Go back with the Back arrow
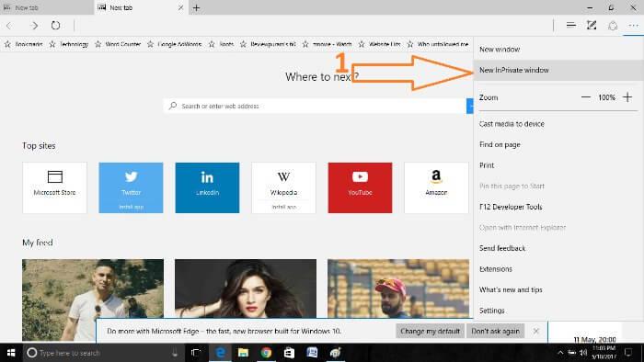This screenshot has width=644, height=362. coord(9,26)
